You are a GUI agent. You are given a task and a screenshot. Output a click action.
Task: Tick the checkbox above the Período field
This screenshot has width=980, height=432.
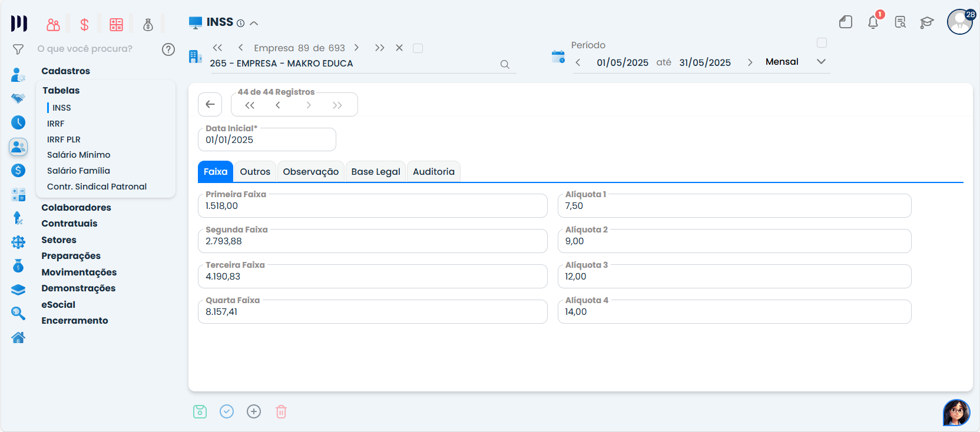point(822,43)
